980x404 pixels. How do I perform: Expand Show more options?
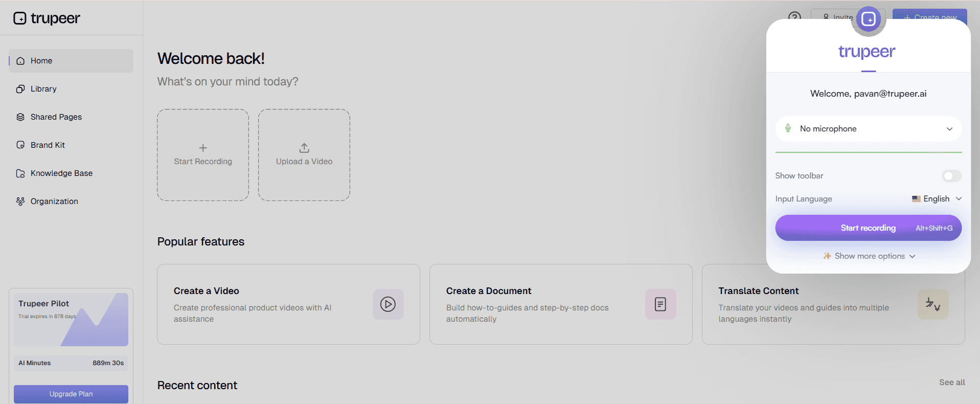(x=869, y=256)
